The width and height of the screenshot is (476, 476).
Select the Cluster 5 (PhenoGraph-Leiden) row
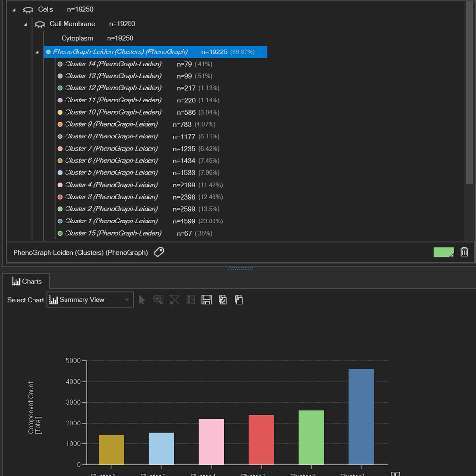pos(138,172)
